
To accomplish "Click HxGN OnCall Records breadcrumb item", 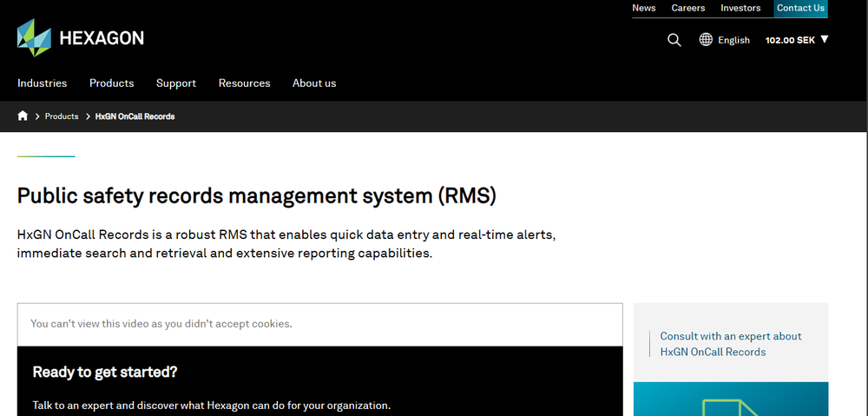I will (x=135, y=116).
